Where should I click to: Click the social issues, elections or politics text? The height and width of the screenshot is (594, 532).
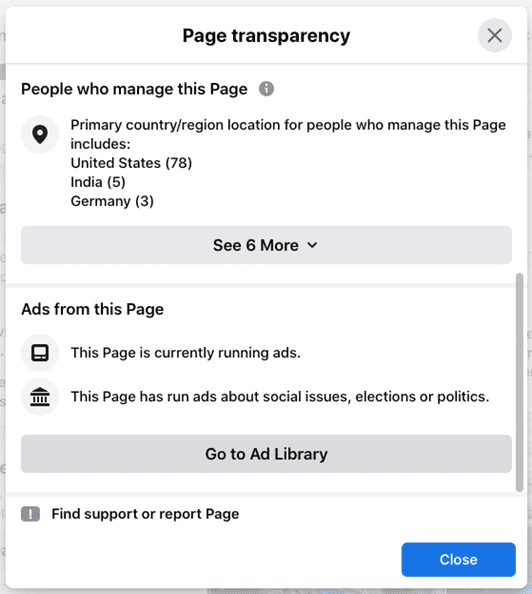pyautogui.click(x=280, y=397)
